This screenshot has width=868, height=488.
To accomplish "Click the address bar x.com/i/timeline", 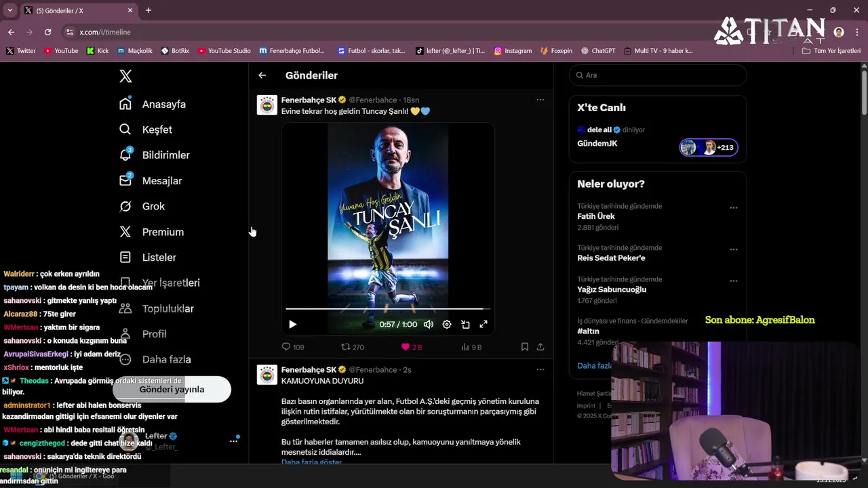I will pos(105,32).
